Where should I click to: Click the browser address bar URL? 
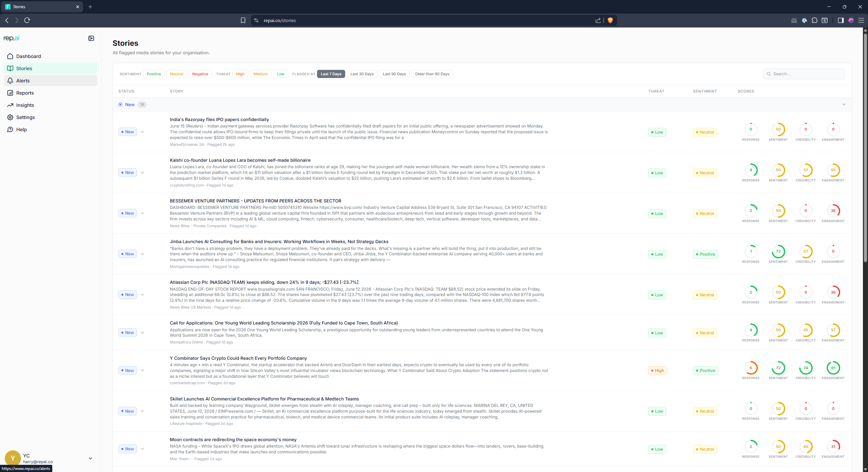[280, 20]
